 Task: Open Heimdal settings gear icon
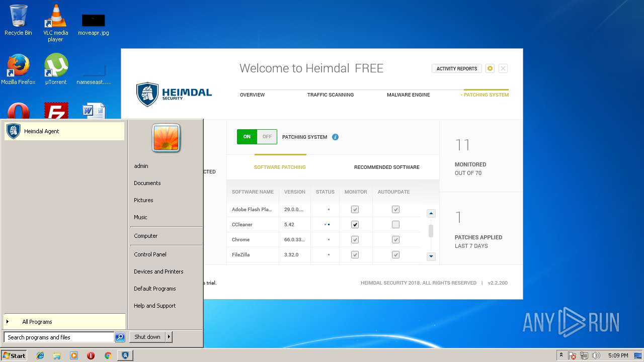pyautogui.click(x=490, y=68)
